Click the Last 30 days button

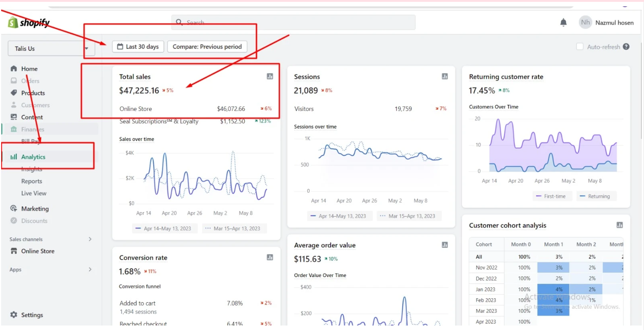pos(138,47)
